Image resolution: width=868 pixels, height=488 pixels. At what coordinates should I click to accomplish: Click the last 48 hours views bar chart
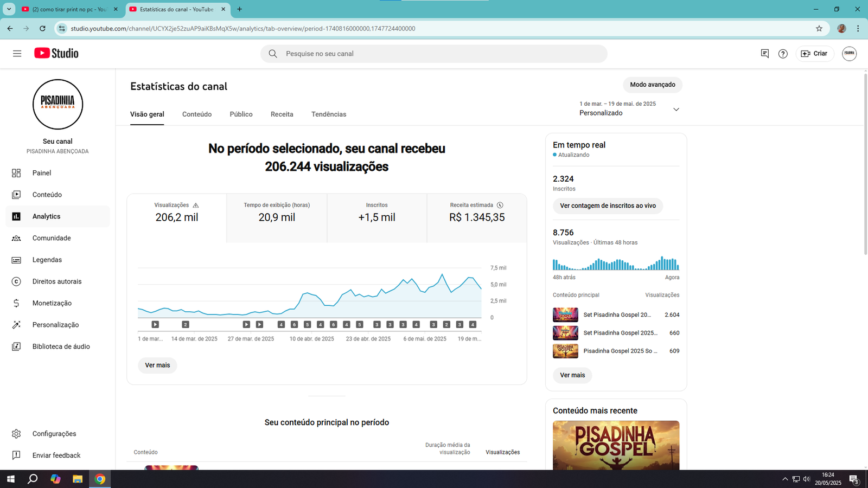click(616, 264)
